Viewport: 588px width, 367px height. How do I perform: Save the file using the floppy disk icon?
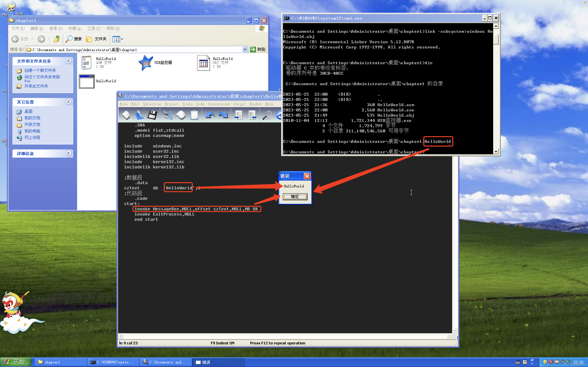click(x=152, y=115)
